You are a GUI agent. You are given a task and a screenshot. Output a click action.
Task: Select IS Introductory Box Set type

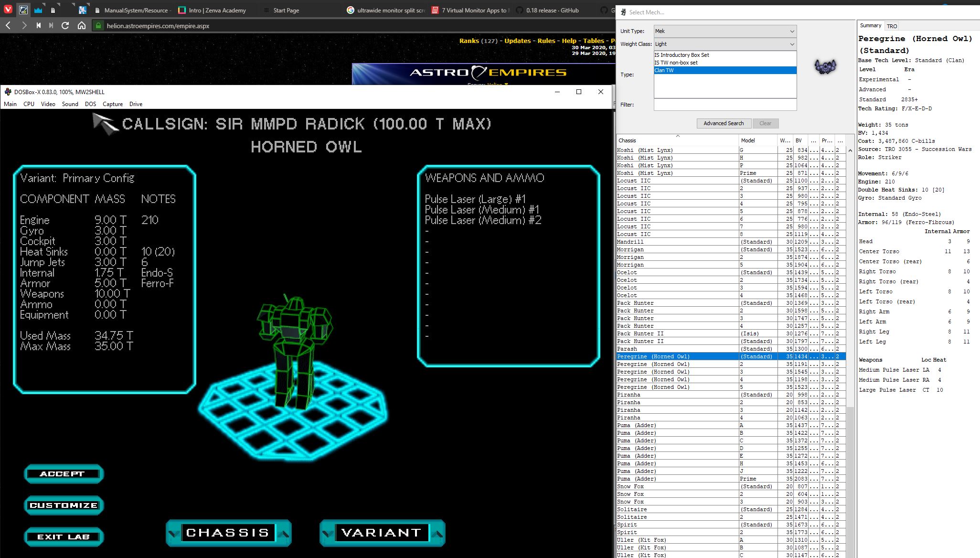pyautogui.click(x=682, y=55)
